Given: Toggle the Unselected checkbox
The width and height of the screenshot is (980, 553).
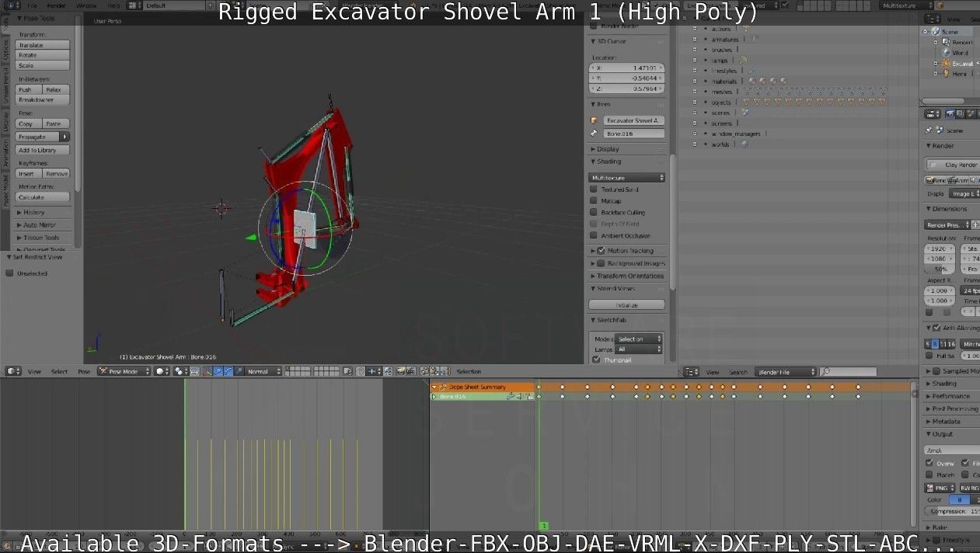Looking at the screenshot, I should pyautogui.click(x=10, y=273).
